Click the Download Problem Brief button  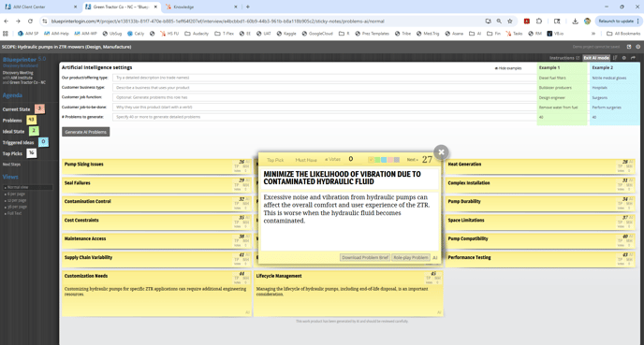(365, 258)
